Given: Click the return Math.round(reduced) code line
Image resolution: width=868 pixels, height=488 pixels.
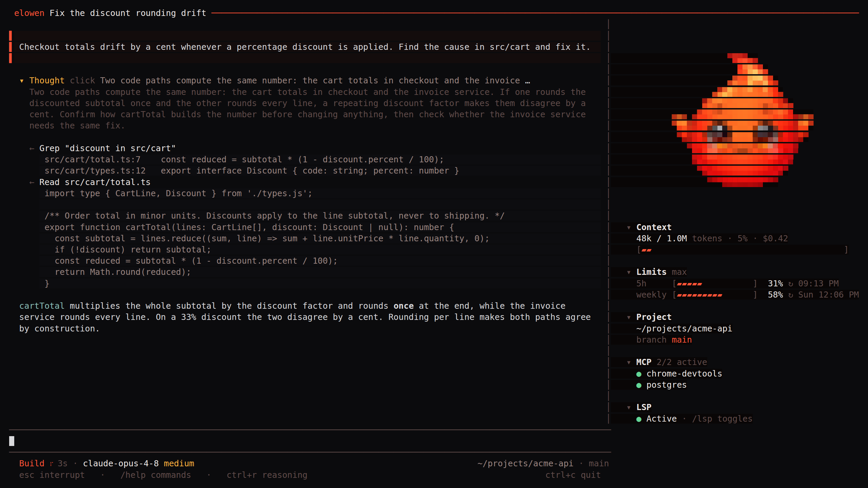Looking at the screenshot, I should 123,272.
